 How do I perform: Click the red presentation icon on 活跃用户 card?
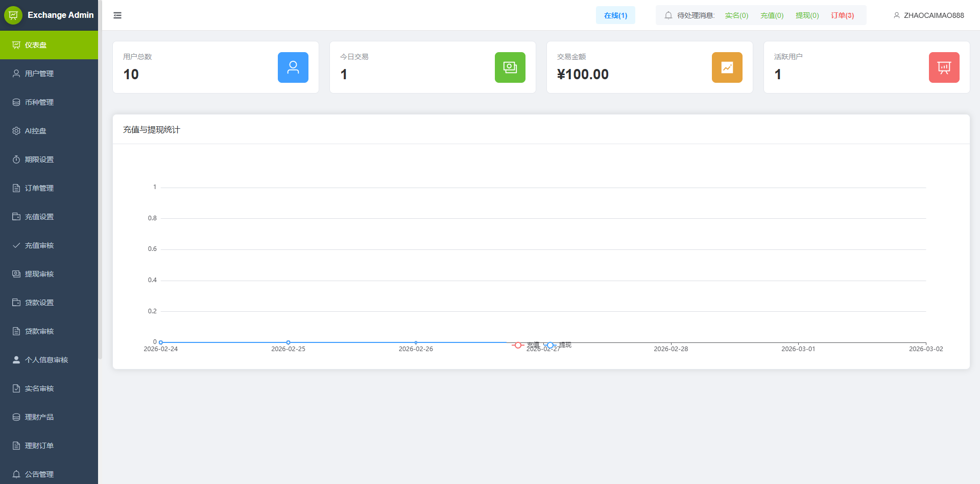tap(944, 67)
